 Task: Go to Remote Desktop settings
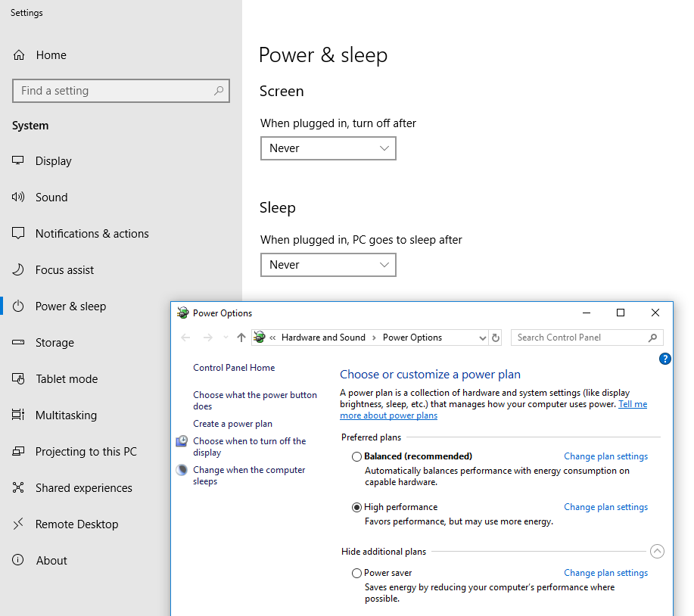[76, 524]
